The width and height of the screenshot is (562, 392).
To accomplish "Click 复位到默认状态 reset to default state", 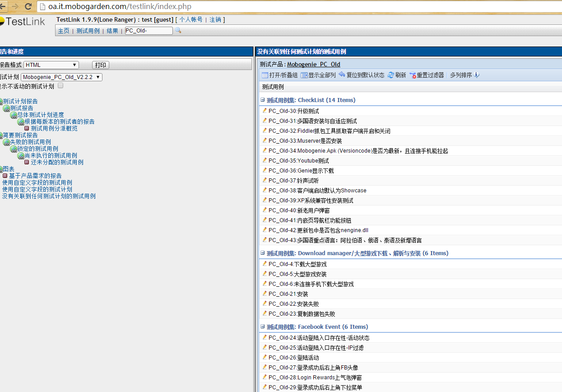I will [x=362, y=75].
